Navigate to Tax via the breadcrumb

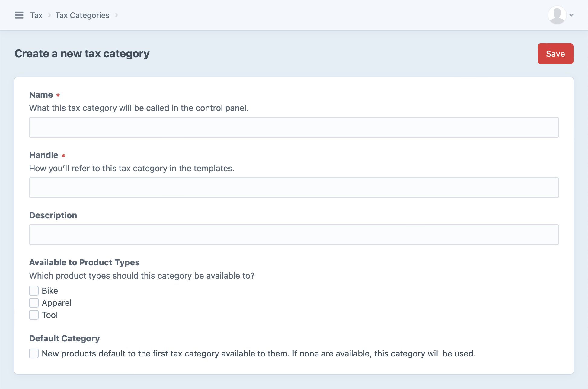click(36, 15)
